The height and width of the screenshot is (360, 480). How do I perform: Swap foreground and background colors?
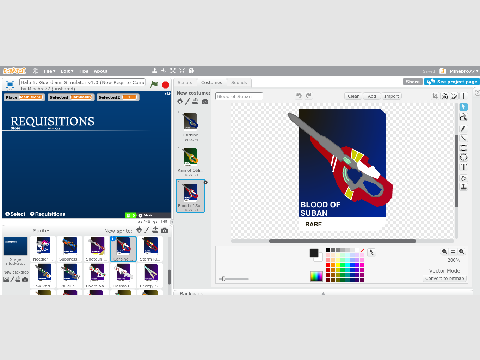318,257
